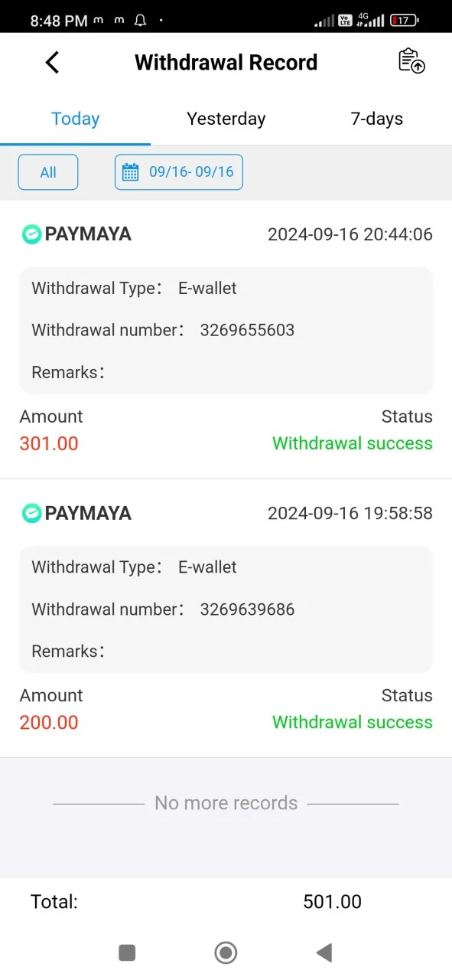The width and height of the screenshot is (452, 980).
Task: Tap the notification bell in status bar
Action: point(140,21)
